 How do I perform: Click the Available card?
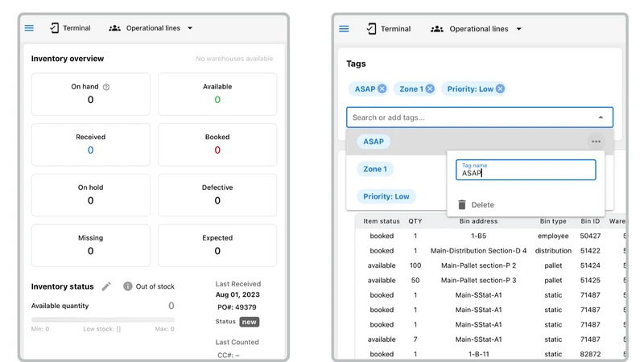click(x=217, y=94)
